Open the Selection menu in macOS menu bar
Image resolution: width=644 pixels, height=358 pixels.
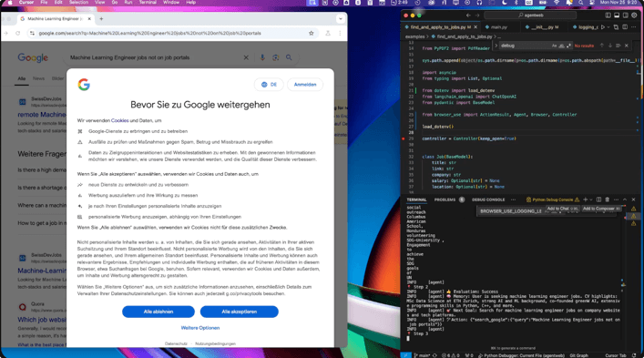tap(78, 3)
